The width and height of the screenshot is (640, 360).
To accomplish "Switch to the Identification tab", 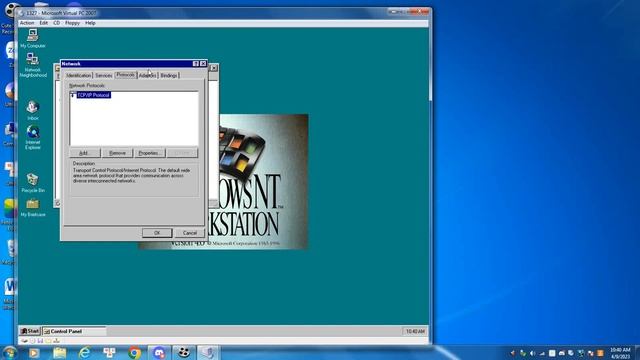I will click(78, 76).
